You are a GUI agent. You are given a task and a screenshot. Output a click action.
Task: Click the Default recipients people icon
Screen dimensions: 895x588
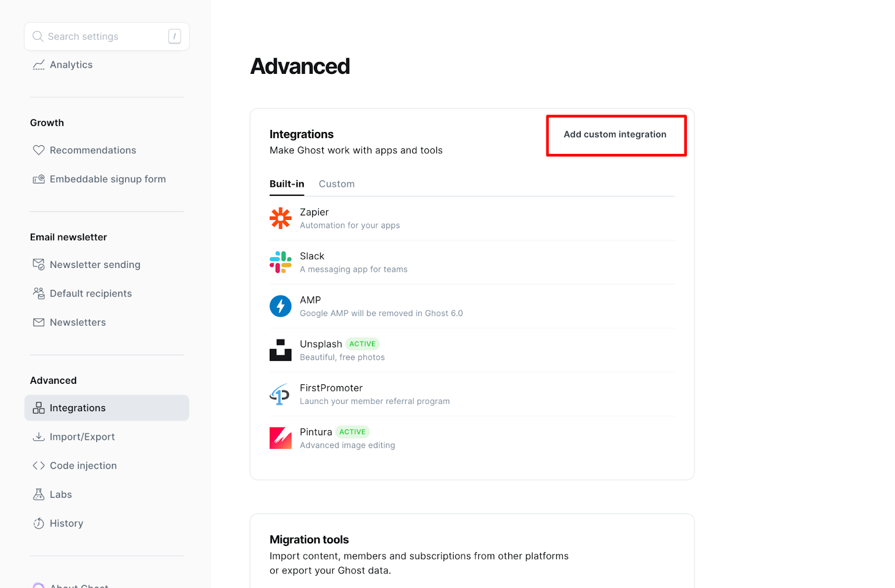[x=39, y=293]
